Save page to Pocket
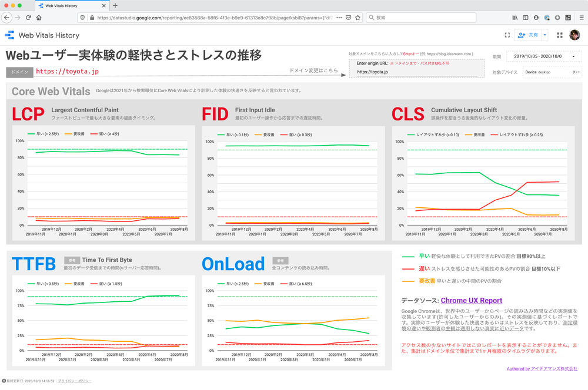The height and width of the screenshot is (390, 588). coord(348,18)
